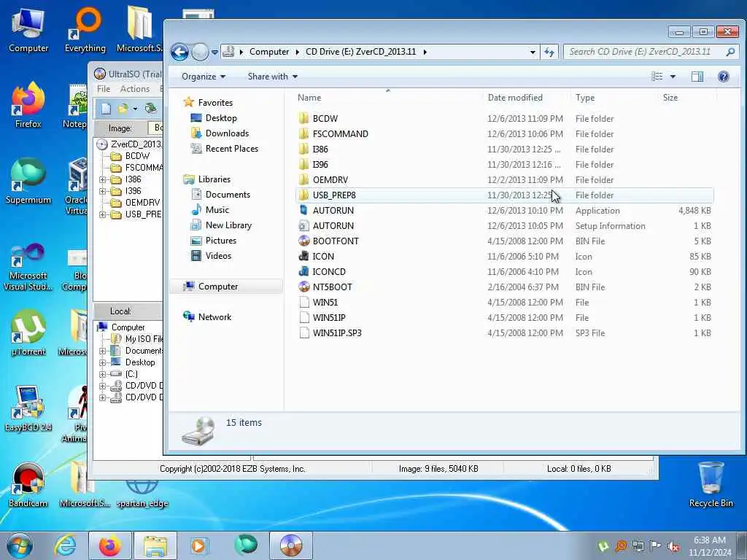Open Videos library in navigation pane
The height and width of the screenshot is (560, 747).
coord(211,256)
